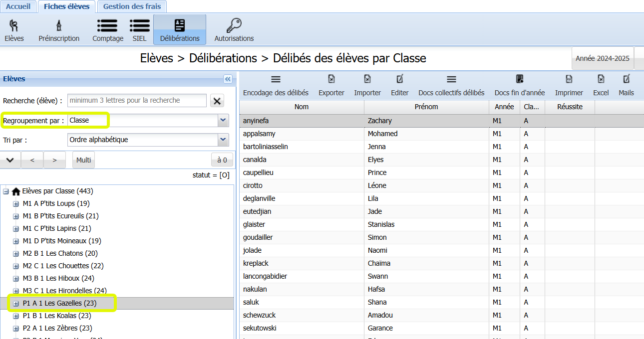The width and height of the screenshot is (644, 339).
Task: Select the student row 'kreplack'
Action: 442,263
